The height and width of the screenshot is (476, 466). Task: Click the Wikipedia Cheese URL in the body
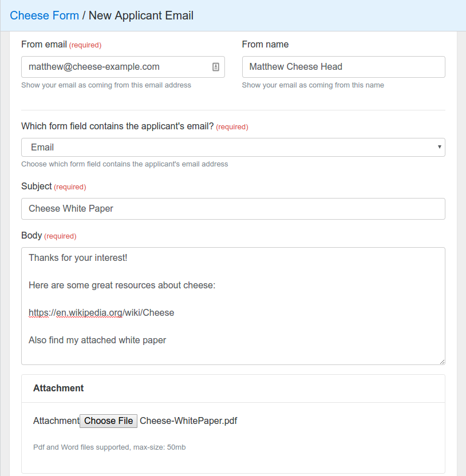pos(101,312)
